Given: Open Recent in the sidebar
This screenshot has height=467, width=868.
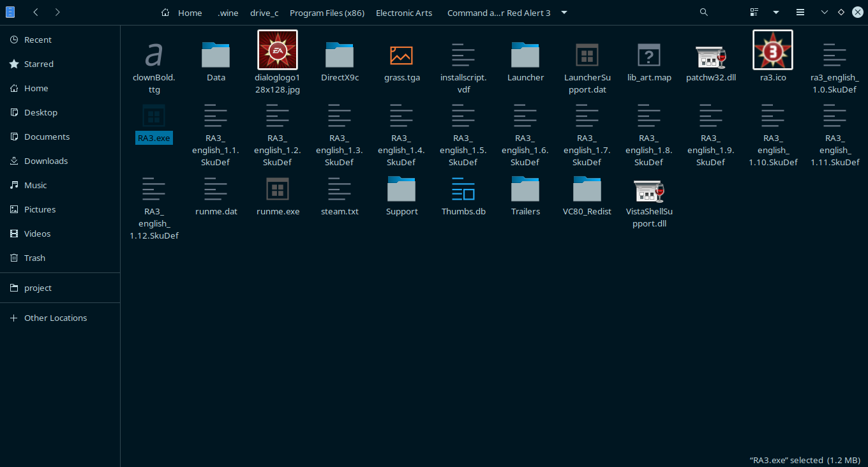Looking at the screenshot, I should coord(60,40).
